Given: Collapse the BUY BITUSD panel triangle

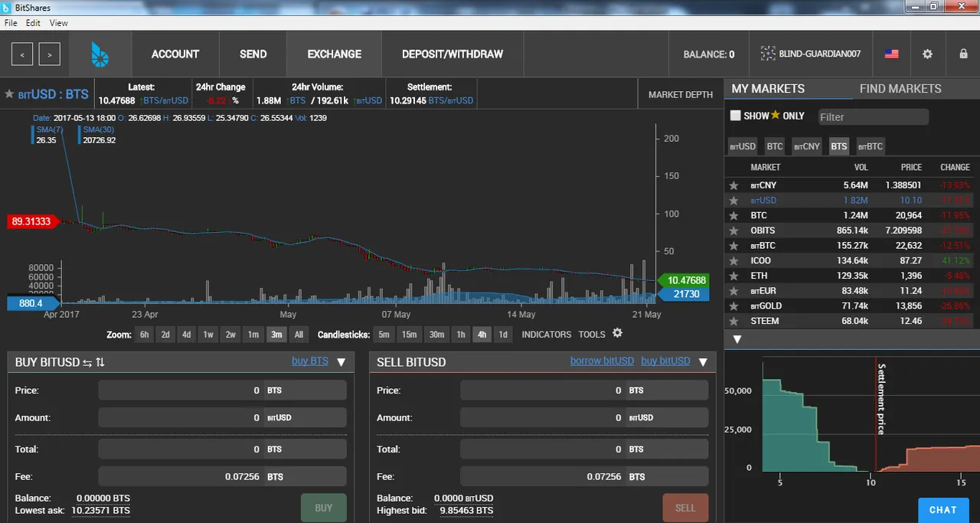Looking at the screenshot, I should tap(341, 362).
